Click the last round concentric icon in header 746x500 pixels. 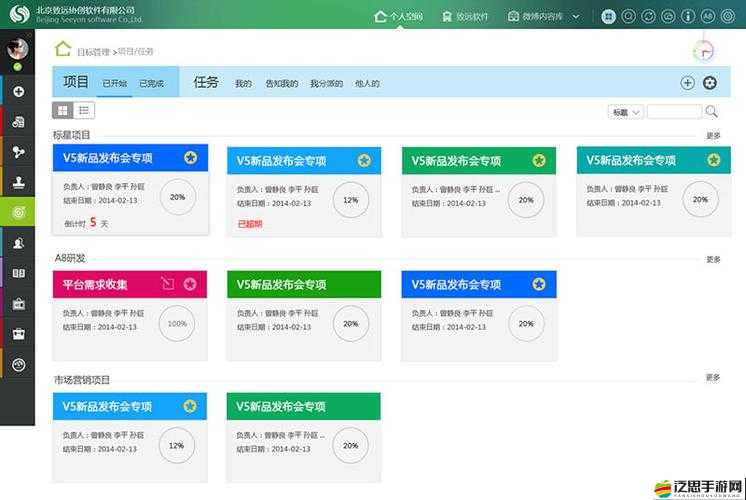(728, 17)
